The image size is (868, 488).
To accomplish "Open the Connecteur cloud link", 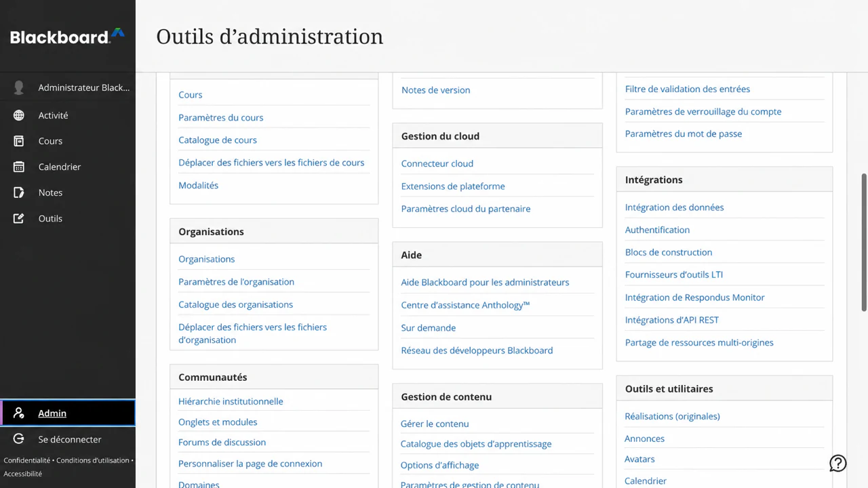I will (x=437, y=163).
